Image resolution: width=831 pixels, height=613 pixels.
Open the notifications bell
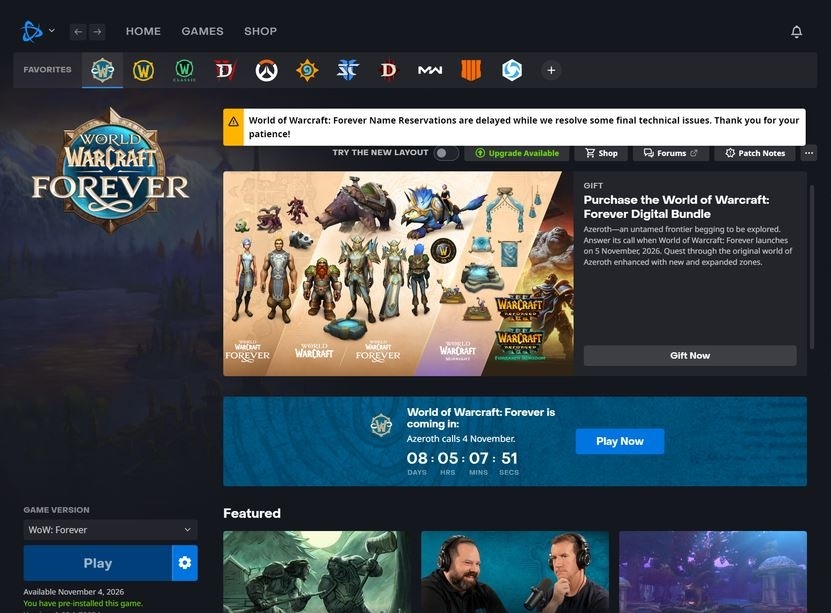796,32
